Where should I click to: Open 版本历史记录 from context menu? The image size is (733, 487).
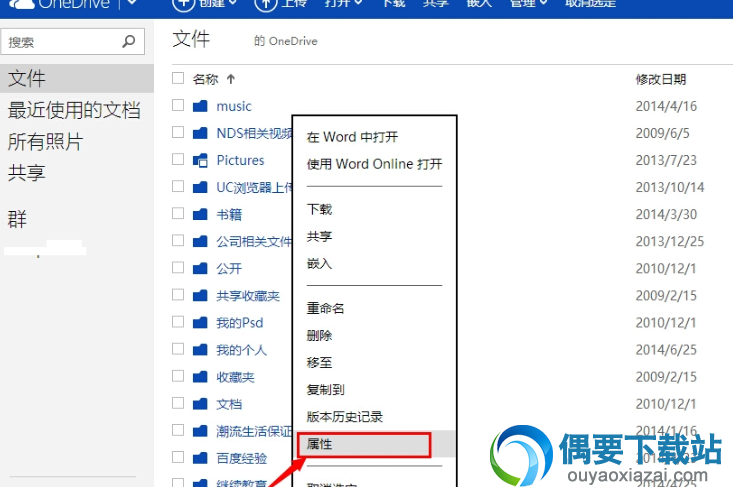(345, 416)
